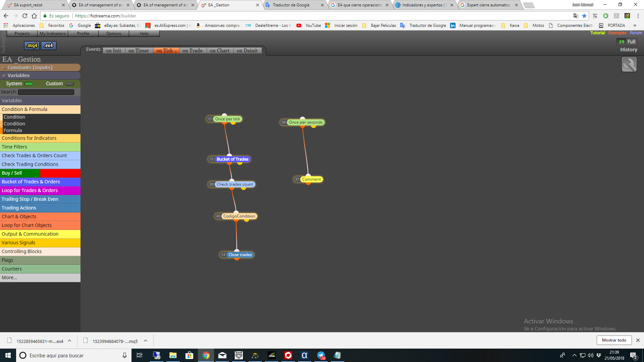Switch to the on Timer tab
Viewport: 644px width, 362px height.
(x=139, y=51)
